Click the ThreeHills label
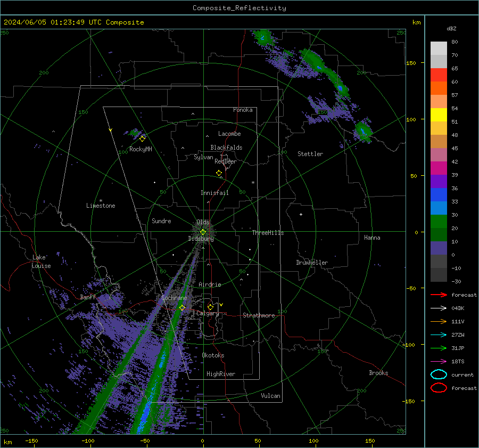This screenshot has height=448, width=479. point(268,233)
